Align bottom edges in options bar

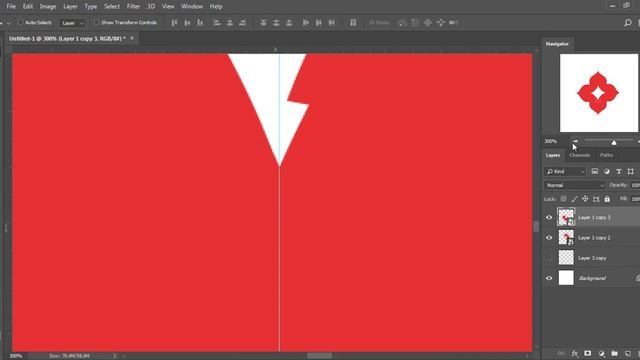(x=200, y=23)
